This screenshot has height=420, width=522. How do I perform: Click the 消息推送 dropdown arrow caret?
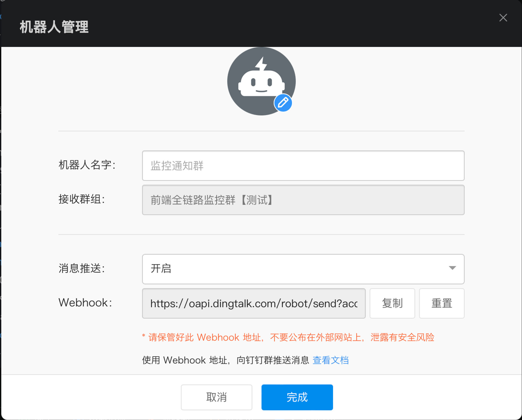(452, 268)
